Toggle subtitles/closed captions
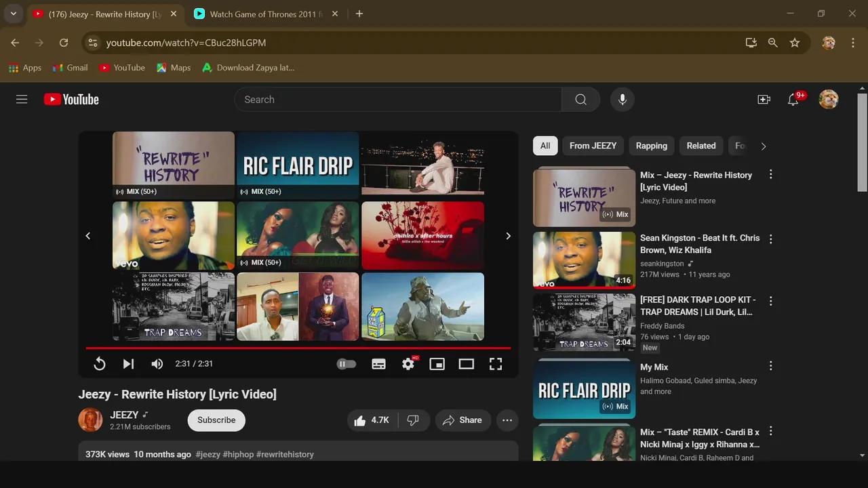Screen dimensions: 868x488 [378, 364]
